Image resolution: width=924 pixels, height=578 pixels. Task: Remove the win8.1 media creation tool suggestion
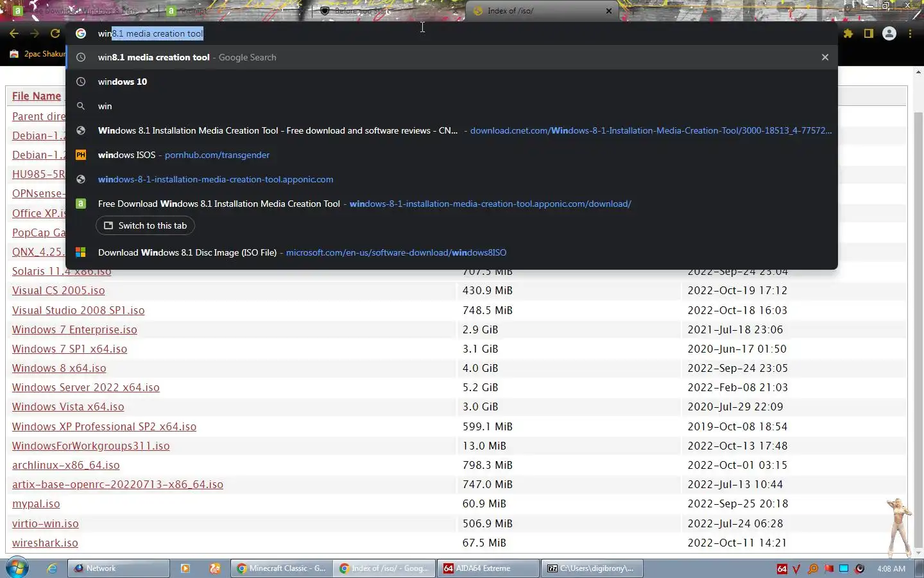pos(825,57)
